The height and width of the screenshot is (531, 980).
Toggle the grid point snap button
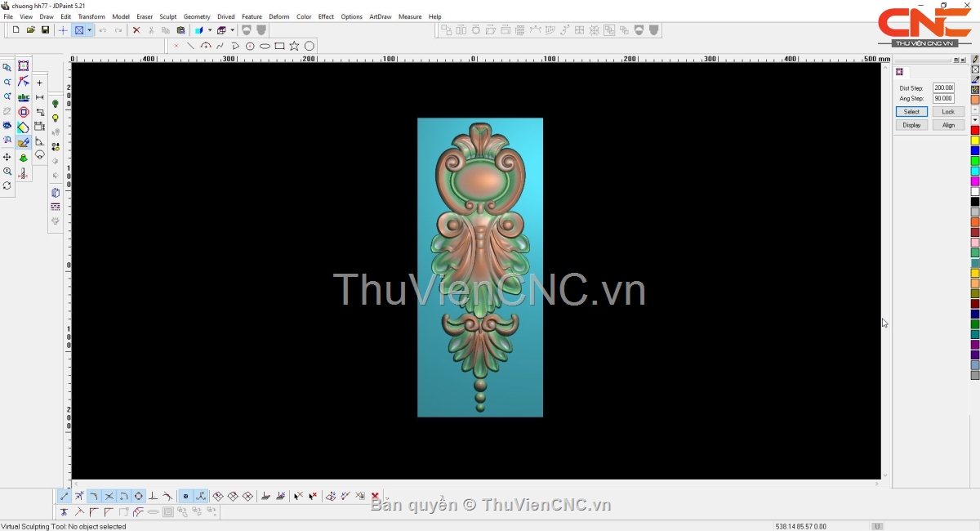coord(185,496)
